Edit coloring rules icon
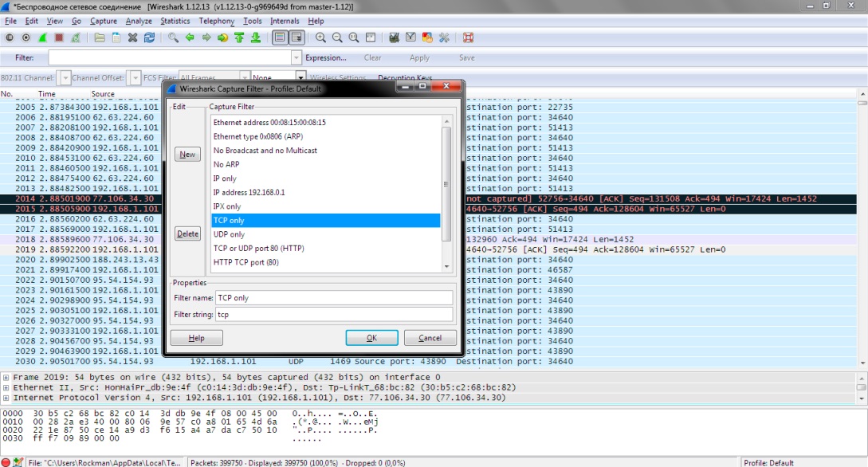The height and width of the screenshot is (467, 868). click(x=427, y=37)
